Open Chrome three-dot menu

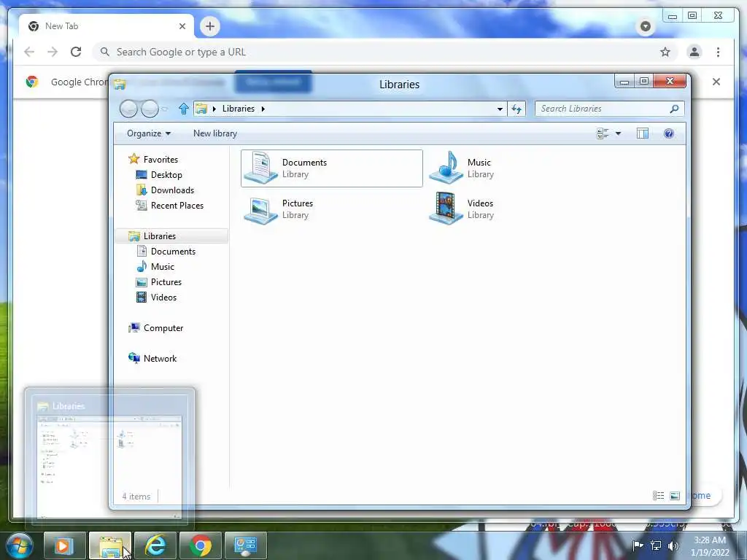coord(718,52)
